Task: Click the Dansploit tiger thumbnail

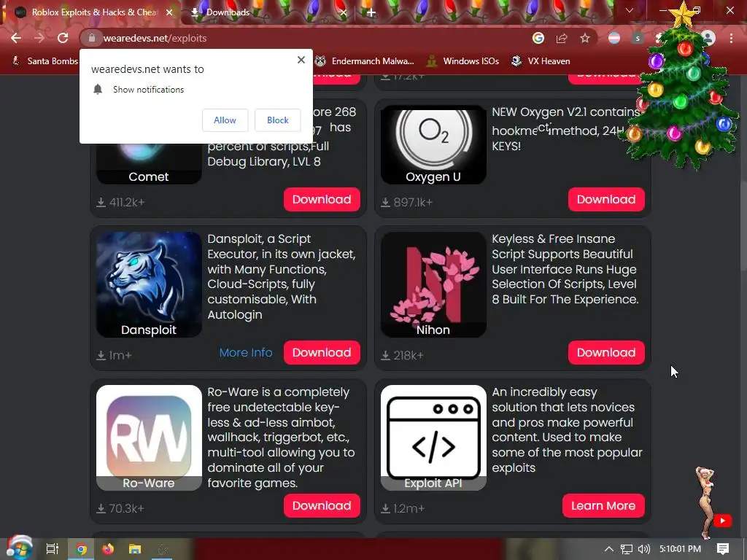Action: (x=149, y=284)
